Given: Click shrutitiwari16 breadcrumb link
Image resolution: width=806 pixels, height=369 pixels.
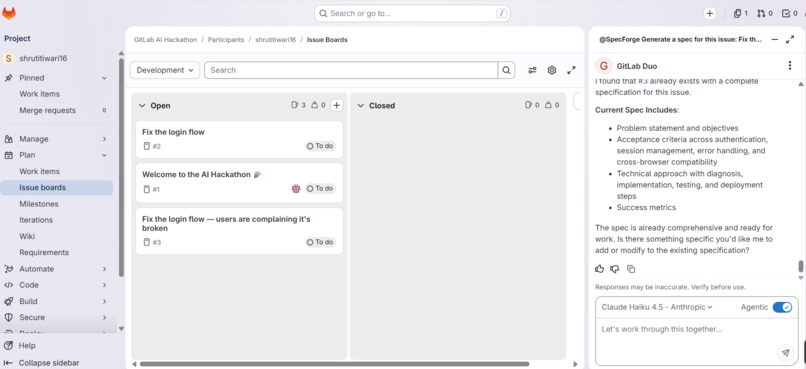Looking at the screenshot, I should tap(276, 40).
